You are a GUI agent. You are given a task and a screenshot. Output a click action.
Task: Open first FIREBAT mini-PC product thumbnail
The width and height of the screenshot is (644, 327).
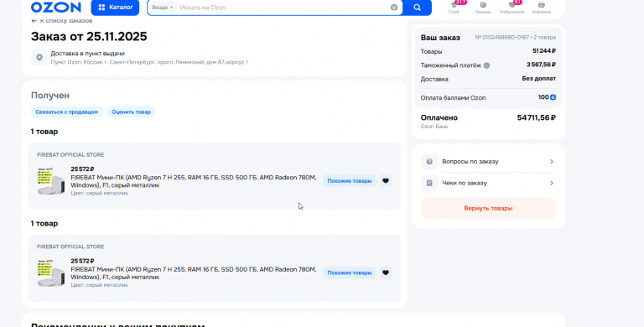click(51, 181)
